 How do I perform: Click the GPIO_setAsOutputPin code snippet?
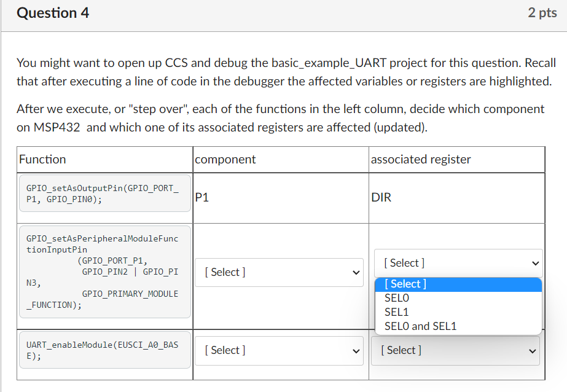(x=104, y=194)
